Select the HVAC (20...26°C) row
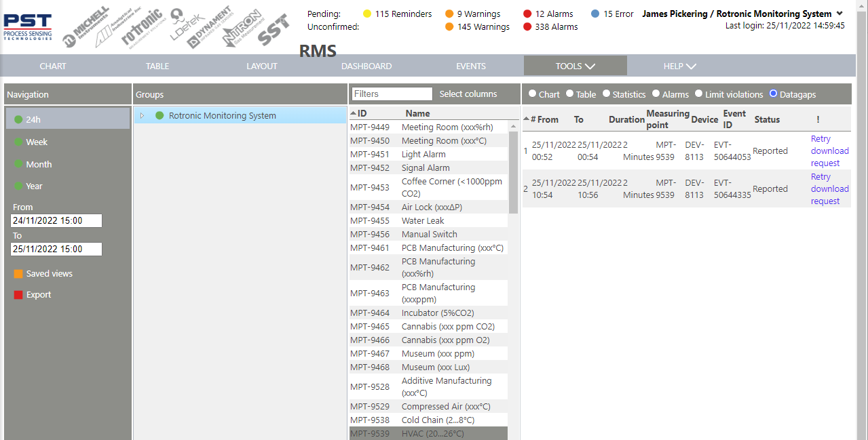 click(x=428, y=433)
